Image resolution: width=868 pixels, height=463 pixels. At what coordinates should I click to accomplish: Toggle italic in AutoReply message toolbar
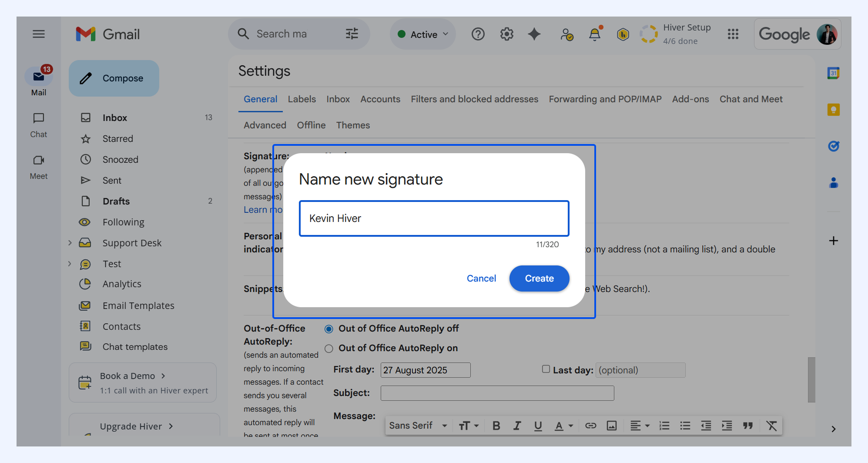tap(517, 426)
